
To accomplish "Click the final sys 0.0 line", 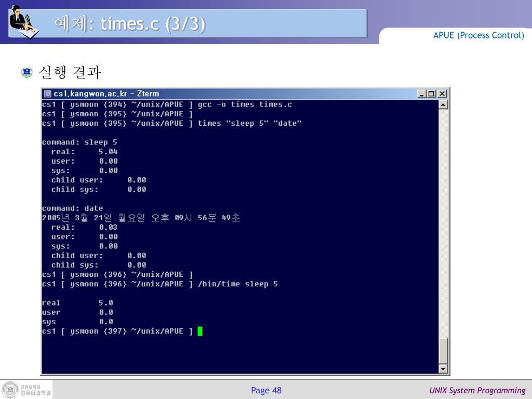I will pyautogui.click(x=77, y=322).
